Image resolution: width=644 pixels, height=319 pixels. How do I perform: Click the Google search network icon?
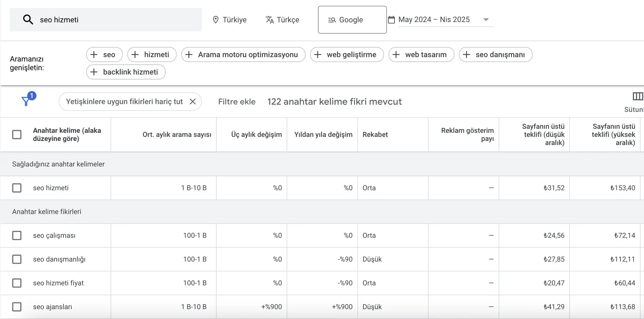(x=332, y=20)
